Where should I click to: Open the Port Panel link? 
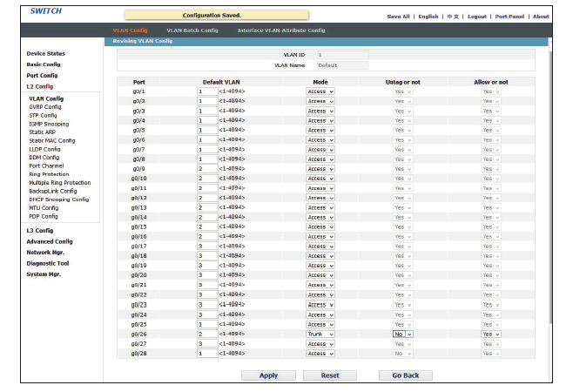point(509,17)
